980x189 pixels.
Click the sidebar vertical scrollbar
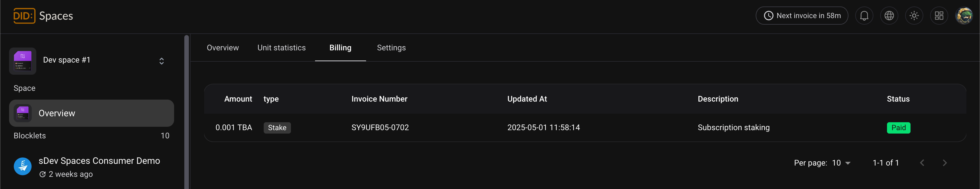tap(186, 110)
